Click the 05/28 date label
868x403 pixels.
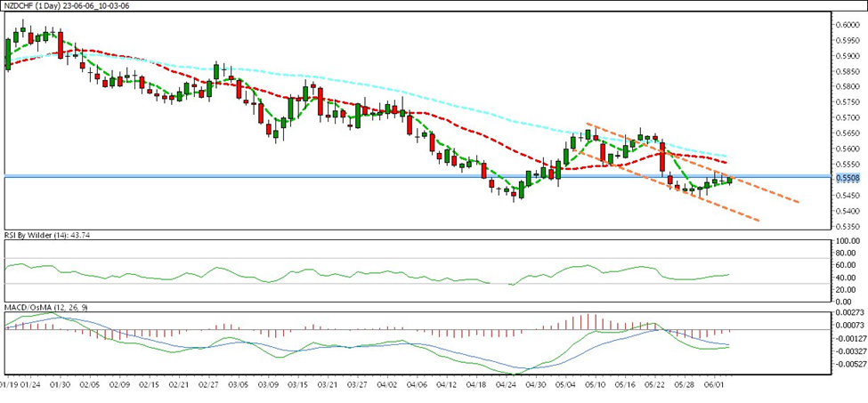click(x=685, y=383)
